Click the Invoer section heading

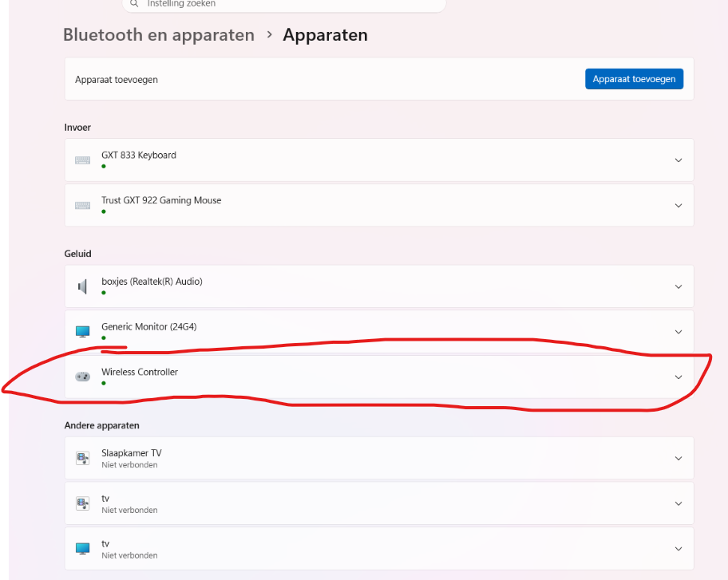click(x=77, y=128)
